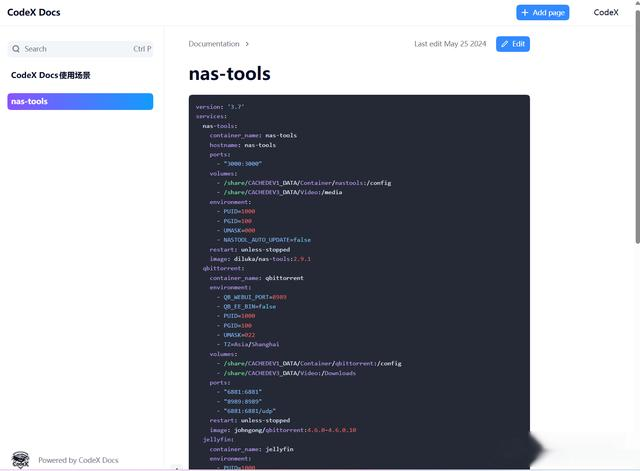Focus the Search input field

(x=80, y=49)
